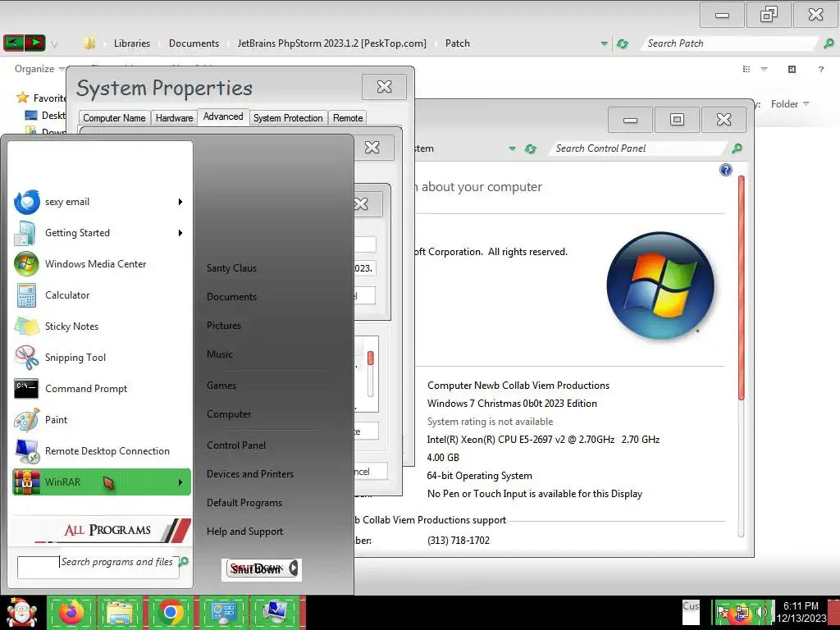Viewport: 840px width, 630px height.
Task: Open the Getting Started icon
Action: point(25,233)
